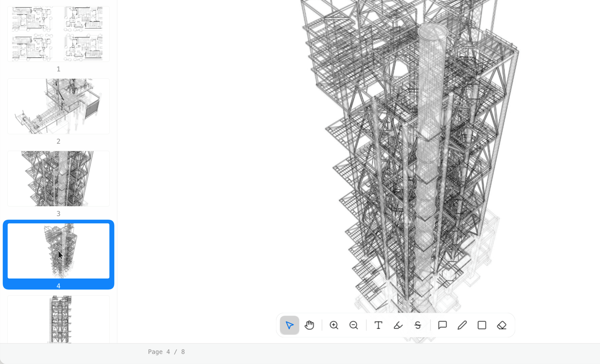Select the pencil drawing tool

(462, 325)
